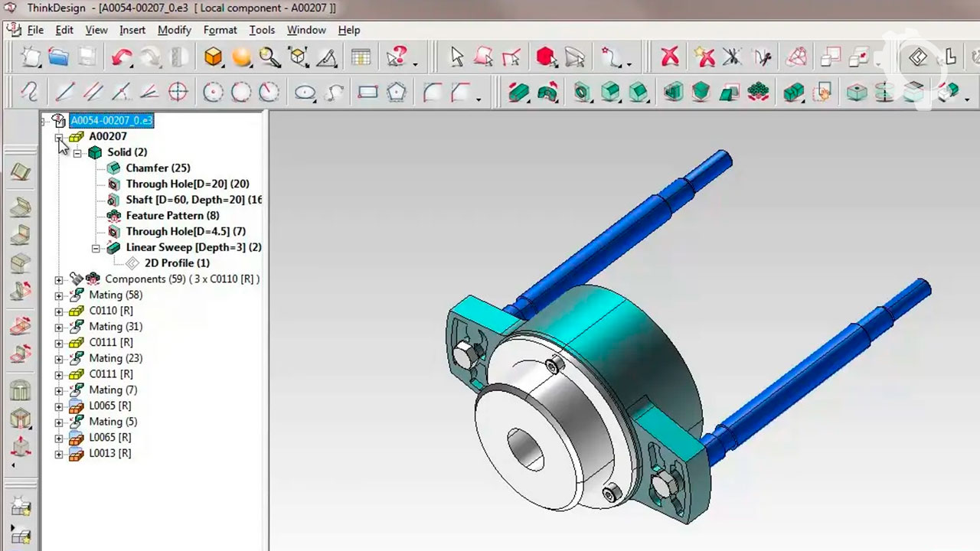Select the orange shaded cube view icon
980x551 pixels.
(x=214, y=57)
